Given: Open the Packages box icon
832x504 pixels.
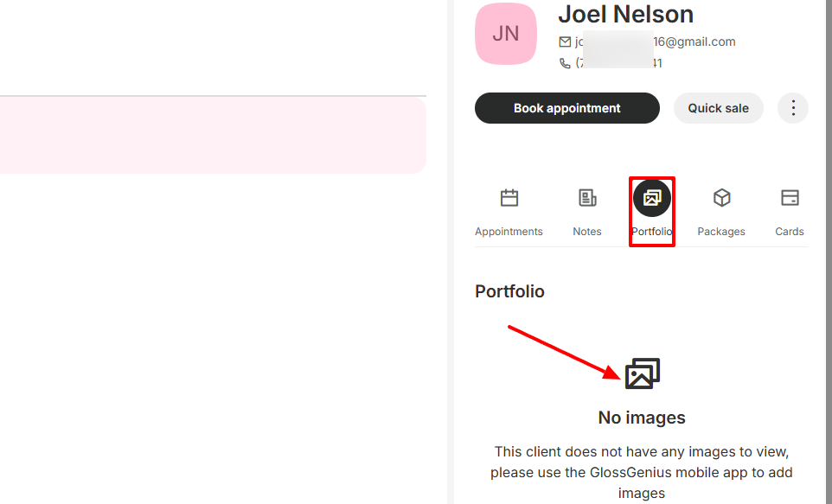Looking at the screenshot, I should click(721, 198).
